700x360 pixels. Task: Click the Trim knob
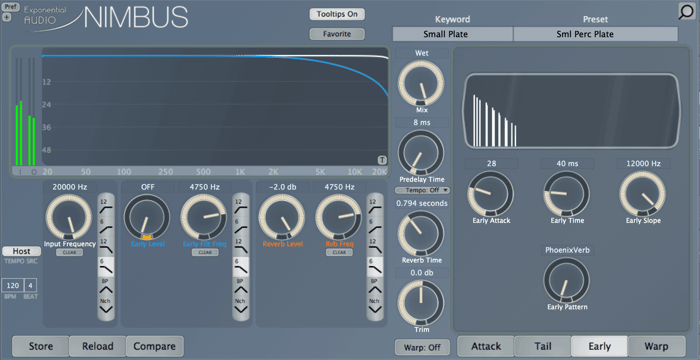click(x=421, y=303)
